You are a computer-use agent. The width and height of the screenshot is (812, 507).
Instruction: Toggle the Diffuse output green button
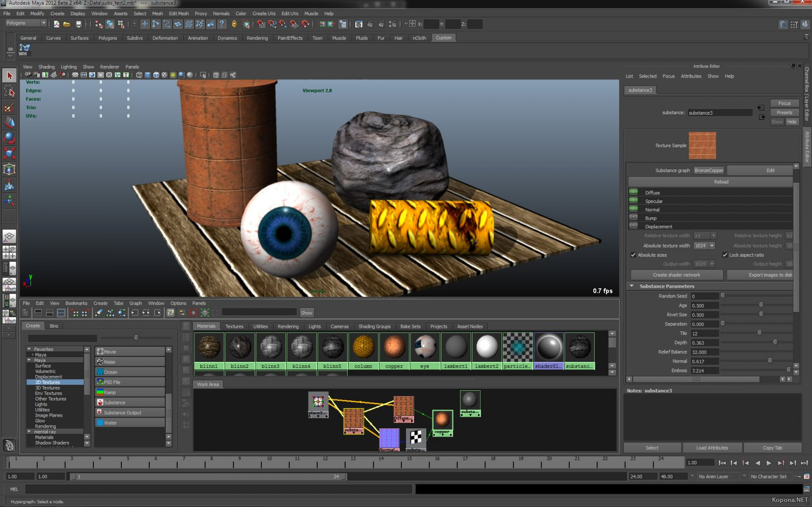click(633, 192)
